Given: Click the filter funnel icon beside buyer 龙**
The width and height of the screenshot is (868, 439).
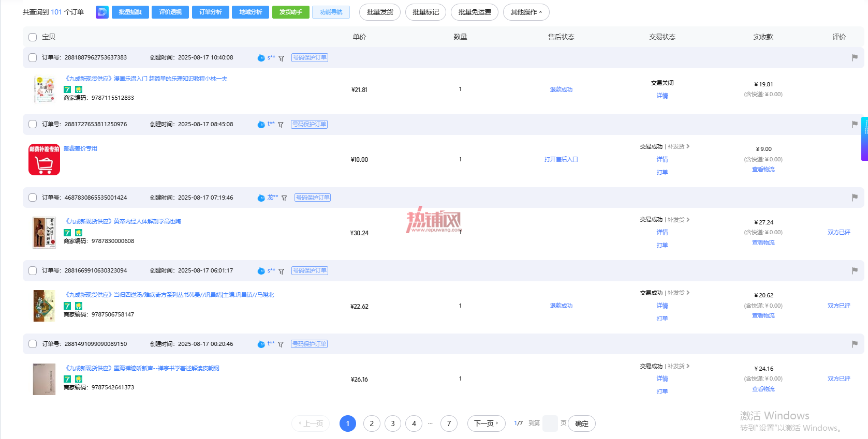Looking at the screenshot, I should tap(284, 198).
